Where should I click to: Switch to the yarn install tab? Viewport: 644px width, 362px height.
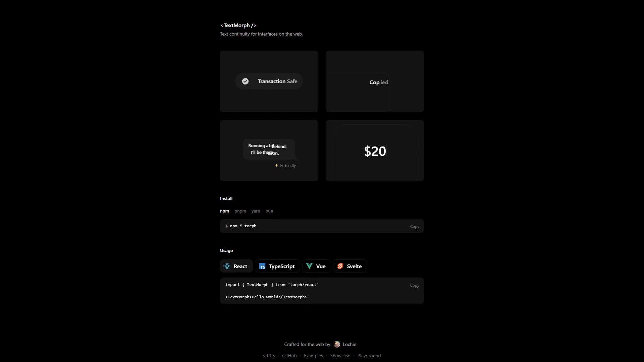(x=256, y=211)
